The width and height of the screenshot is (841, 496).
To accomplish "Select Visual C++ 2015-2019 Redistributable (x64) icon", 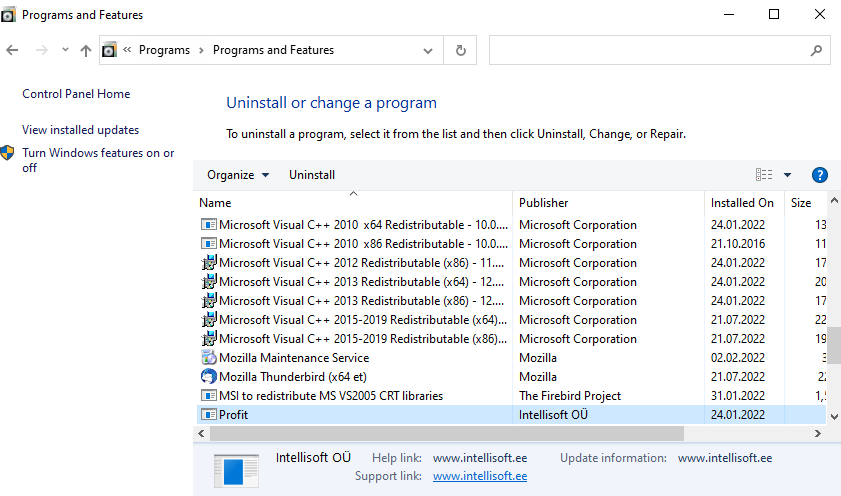I will pos(208,320).
